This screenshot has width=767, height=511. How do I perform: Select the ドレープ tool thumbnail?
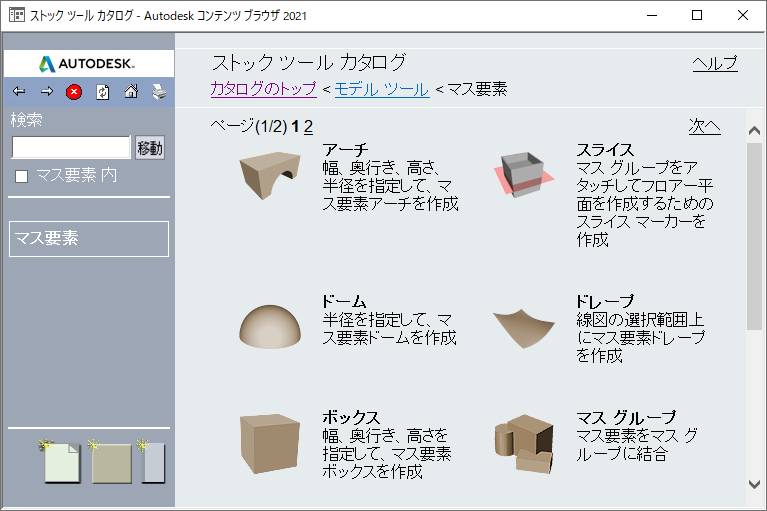(524, 328)
